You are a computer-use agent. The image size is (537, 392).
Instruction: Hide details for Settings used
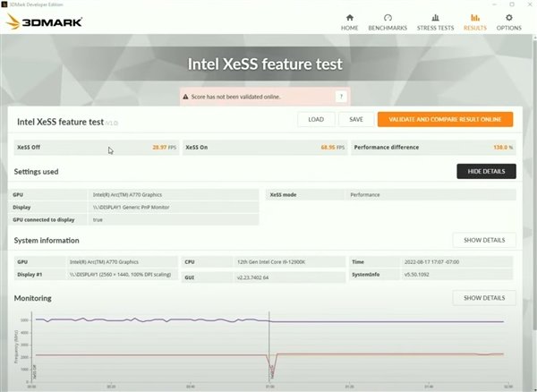tap(486, 171)
